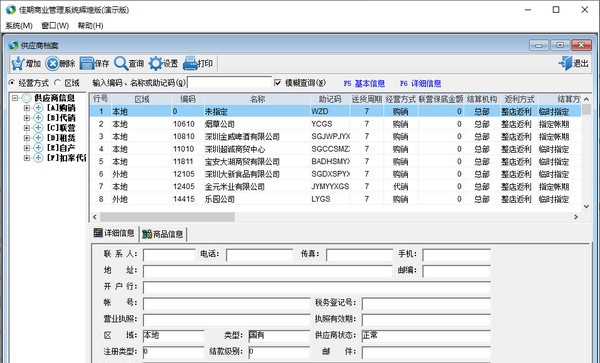Sort by the 编码 column header

point(188,99)
